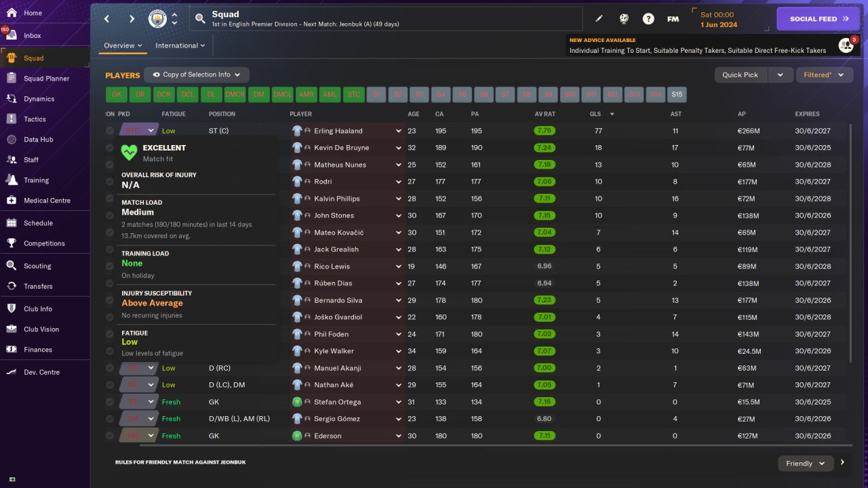Tick the selection circle for Erling Haaland
The height and width of the screenshot is (488, 868).
(x=111, y=131)
